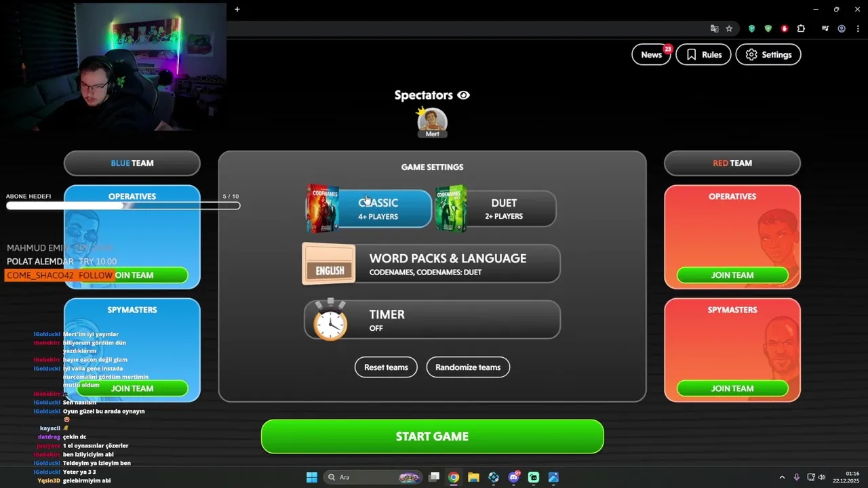Click the taskbar search box 'Ara'
This screenshot has width=868, height=488.
[x=372, y=477]
